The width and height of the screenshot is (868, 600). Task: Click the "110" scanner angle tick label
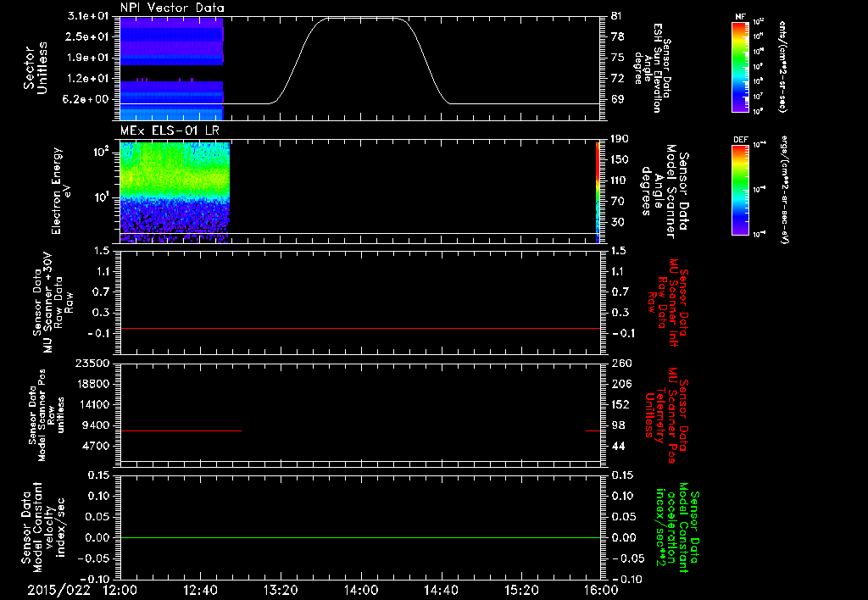coord(620,181)
